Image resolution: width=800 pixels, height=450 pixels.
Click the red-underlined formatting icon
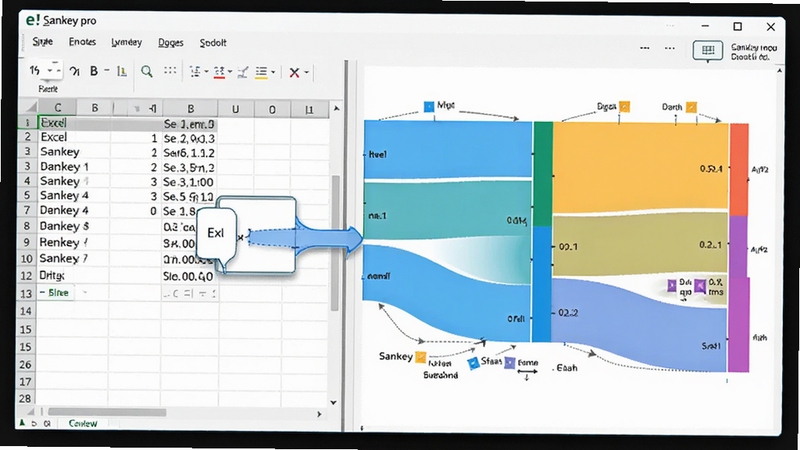(219, 72)
